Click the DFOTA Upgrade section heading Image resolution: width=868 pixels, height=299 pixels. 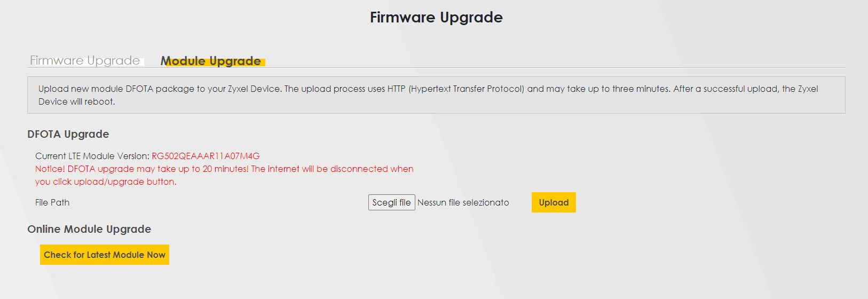tap(68, 134)
